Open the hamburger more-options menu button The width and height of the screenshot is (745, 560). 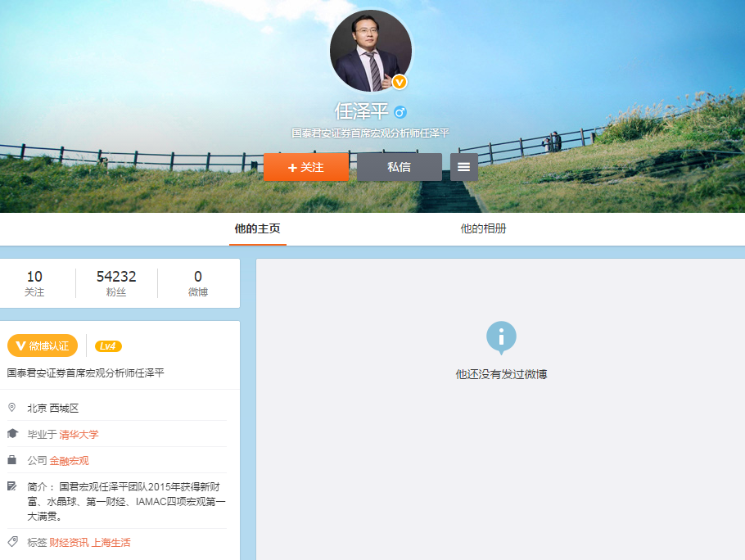[463, 167]
